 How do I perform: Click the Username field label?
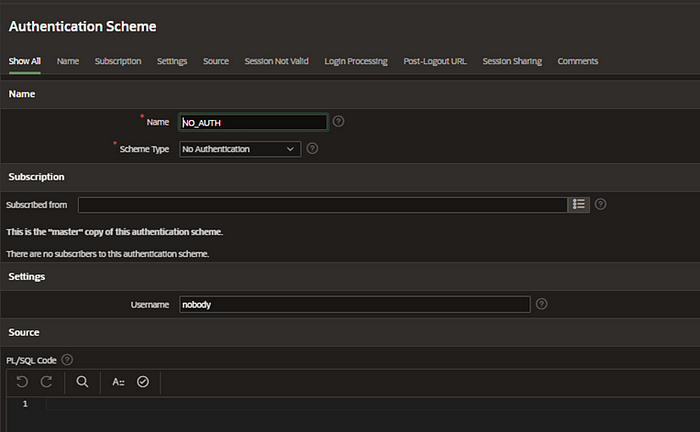coord(150,305)
